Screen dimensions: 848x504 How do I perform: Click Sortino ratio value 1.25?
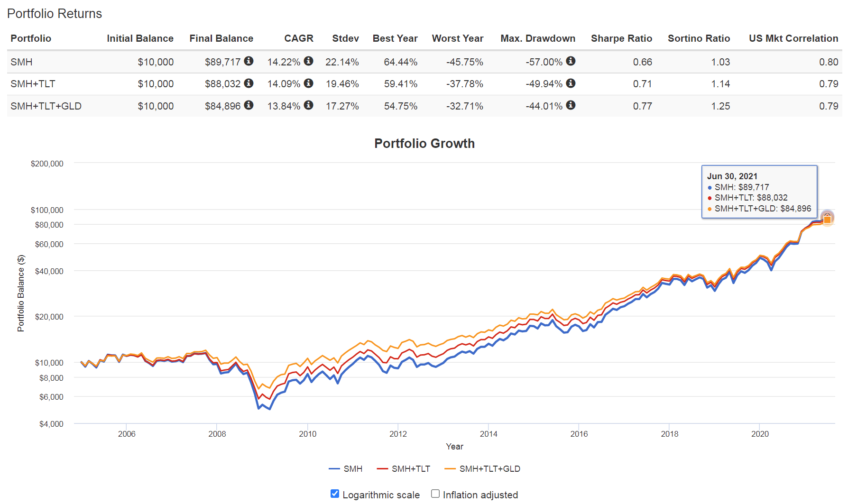[720, 106]
